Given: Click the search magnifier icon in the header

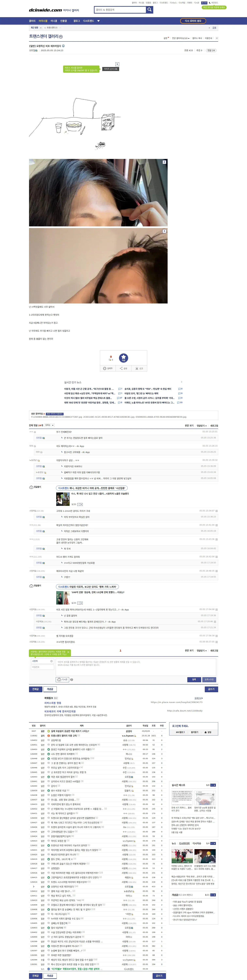Looking at the screenshot, I should point(150,9).
